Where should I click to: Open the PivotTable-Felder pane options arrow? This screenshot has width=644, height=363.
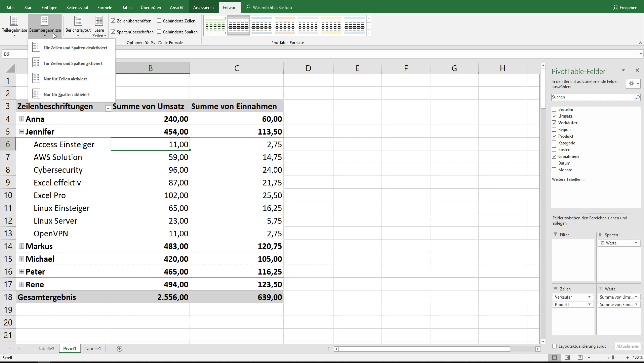623,70
